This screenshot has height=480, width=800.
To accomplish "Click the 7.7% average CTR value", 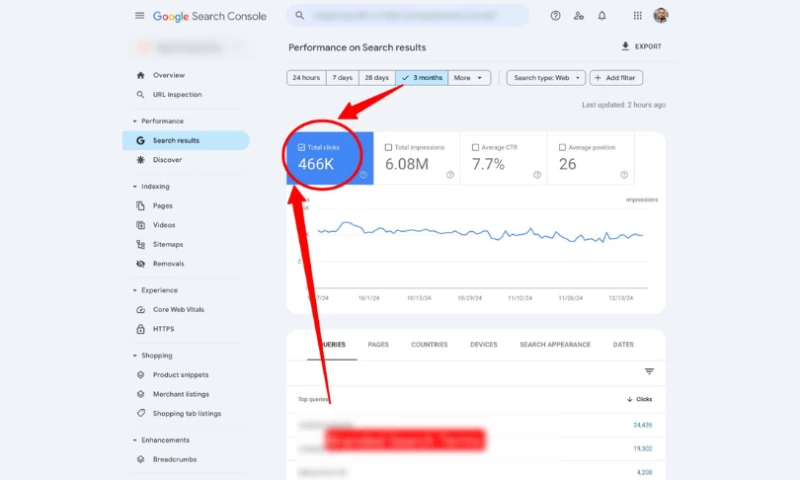I will pyautogui.click(x=488, y=164).
